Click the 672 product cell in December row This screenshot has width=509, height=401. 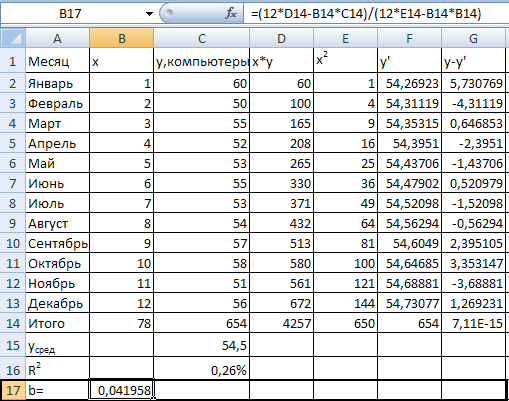(x=282, y=303)
